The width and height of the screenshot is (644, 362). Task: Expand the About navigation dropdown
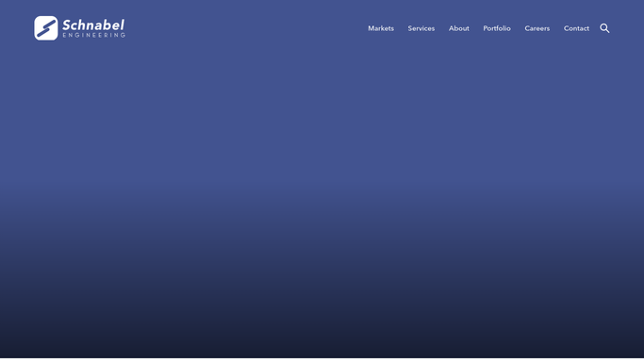pos(459,28)
